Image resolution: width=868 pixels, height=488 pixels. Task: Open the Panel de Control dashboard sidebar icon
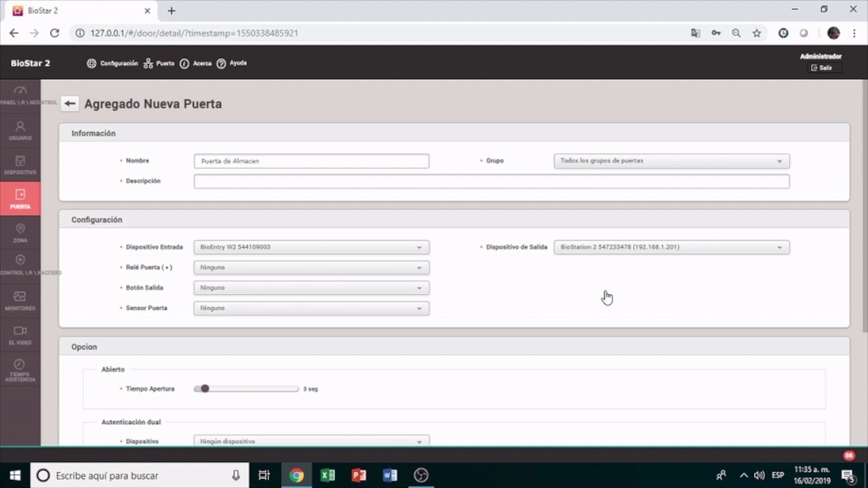point(20,95)
